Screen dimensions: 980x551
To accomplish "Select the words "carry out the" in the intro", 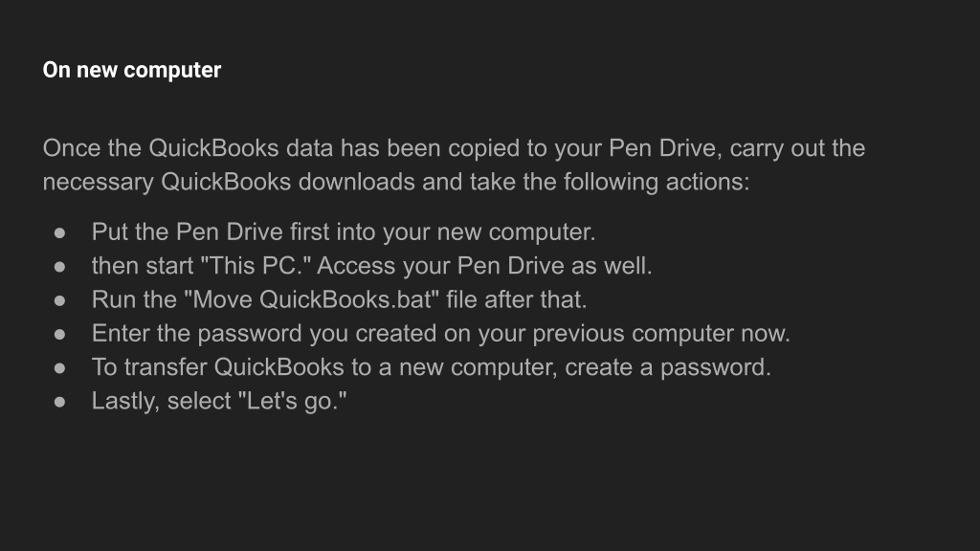I will tap(797, 148).
